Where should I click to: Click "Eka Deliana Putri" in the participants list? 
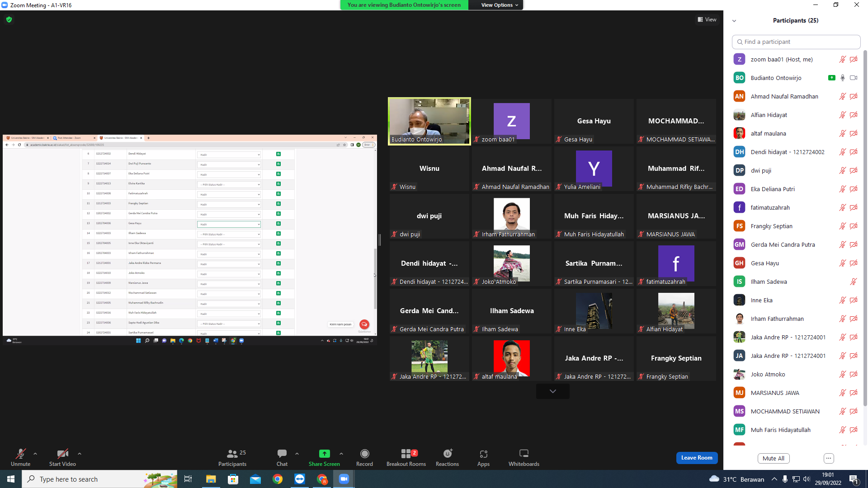[773, 189]
